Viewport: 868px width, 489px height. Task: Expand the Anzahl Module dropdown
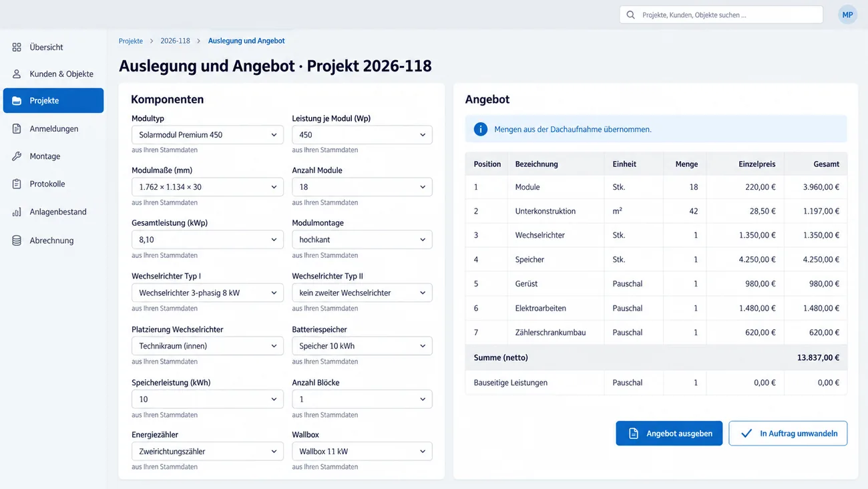pos(362,187)
